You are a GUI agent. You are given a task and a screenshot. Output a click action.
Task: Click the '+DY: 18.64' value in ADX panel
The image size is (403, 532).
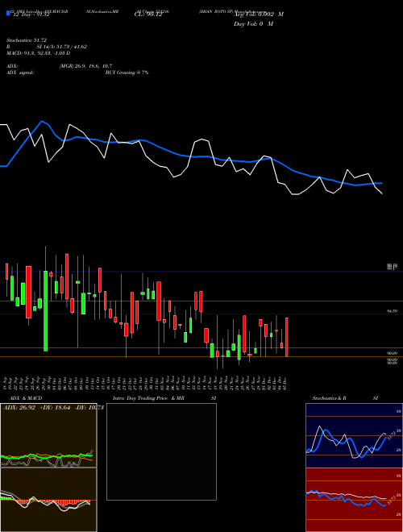(55, 407)
